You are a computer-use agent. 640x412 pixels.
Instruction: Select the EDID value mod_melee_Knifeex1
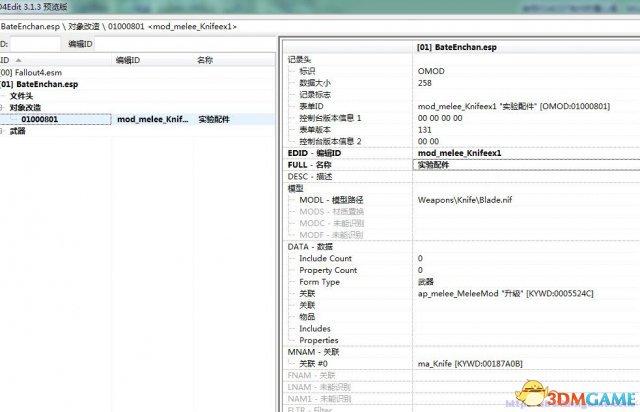460,152
